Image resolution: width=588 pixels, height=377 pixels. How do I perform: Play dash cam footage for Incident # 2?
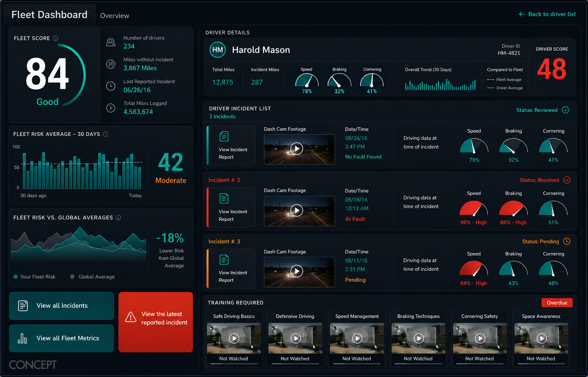point(297,210)
